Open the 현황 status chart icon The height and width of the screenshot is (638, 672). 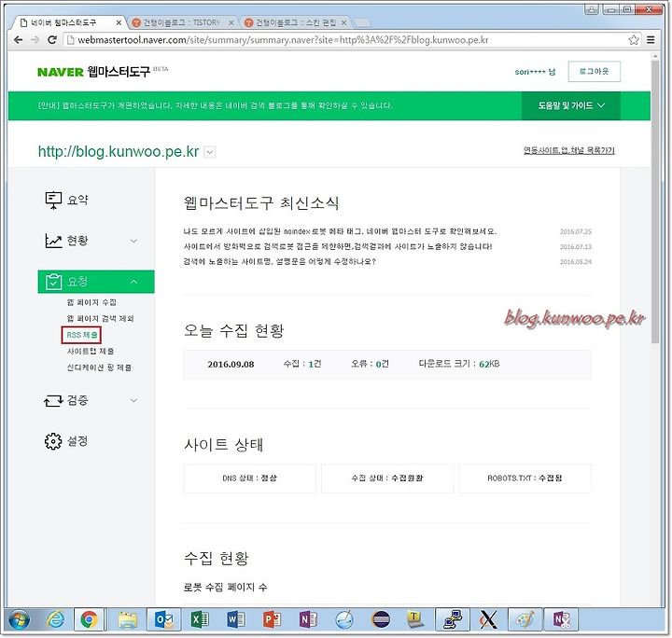tap(53, 241)
